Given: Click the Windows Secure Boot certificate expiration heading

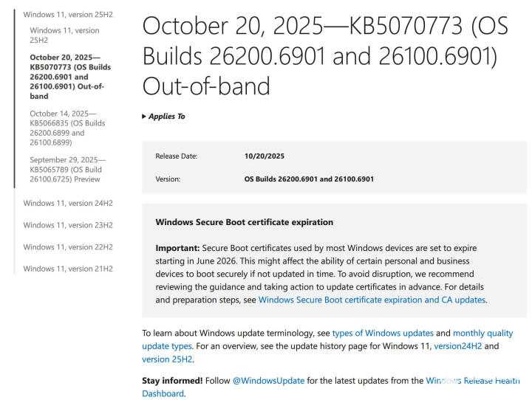Looking at the screenshot, I should tap(244, 222).
